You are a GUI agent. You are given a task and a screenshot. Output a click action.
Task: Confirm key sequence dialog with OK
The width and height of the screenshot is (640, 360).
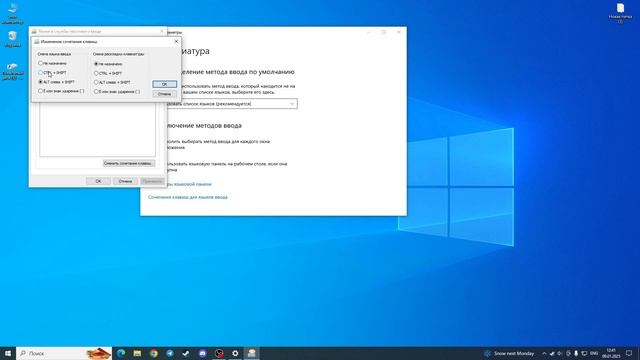point(164,84)
